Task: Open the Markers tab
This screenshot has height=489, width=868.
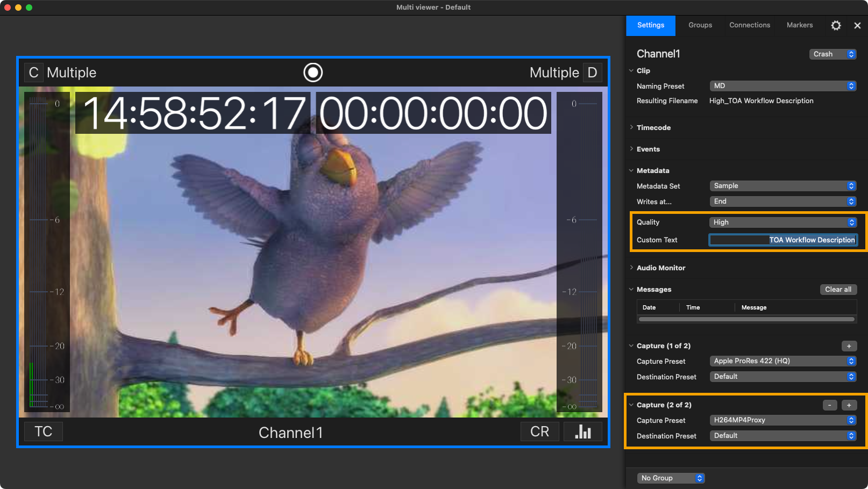Action: click(800, 25)
